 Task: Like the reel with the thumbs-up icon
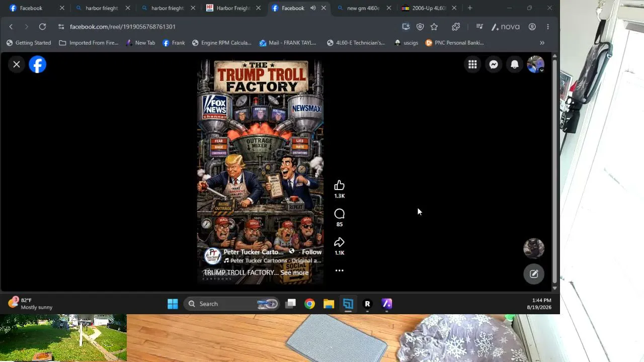point(339,186)
